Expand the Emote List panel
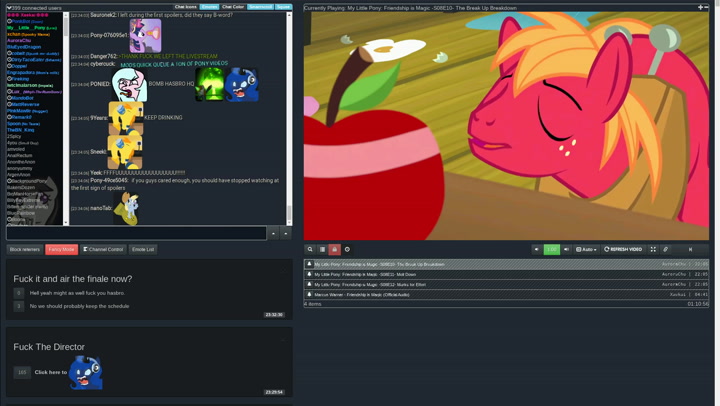This screenshot has height=406, width=720. pyautogui.click(x=143, y=249)
